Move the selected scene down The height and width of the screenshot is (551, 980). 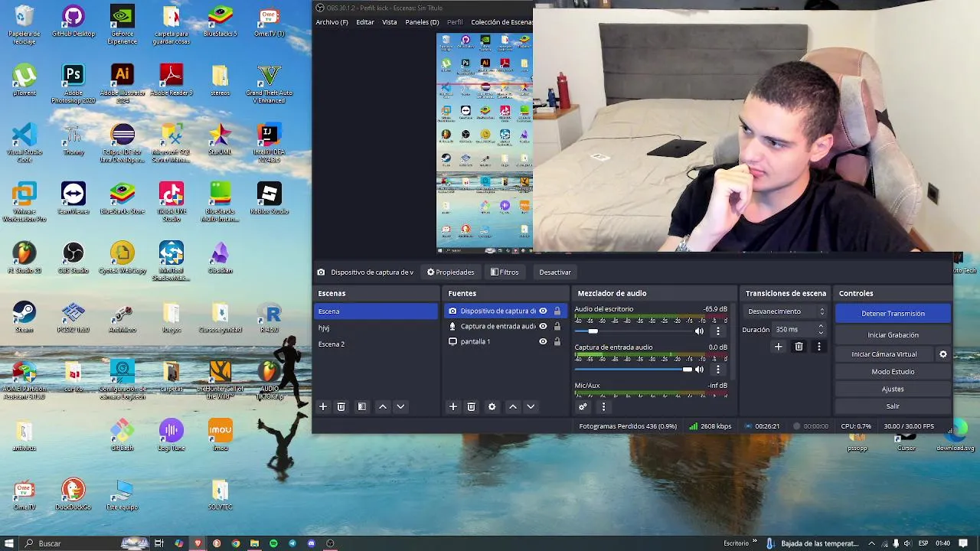[x=400, y=407]
